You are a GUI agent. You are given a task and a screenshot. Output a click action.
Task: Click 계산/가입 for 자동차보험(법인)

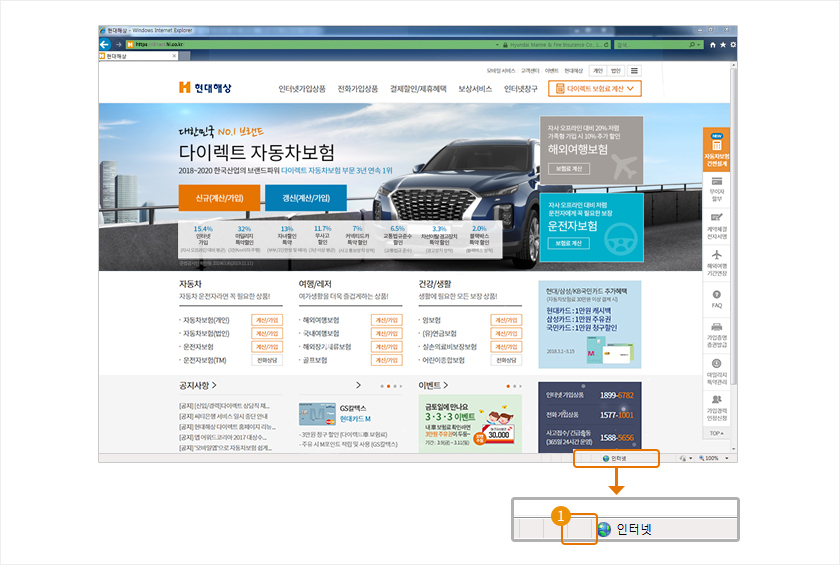pyautogui.click(x=267, y=334)
